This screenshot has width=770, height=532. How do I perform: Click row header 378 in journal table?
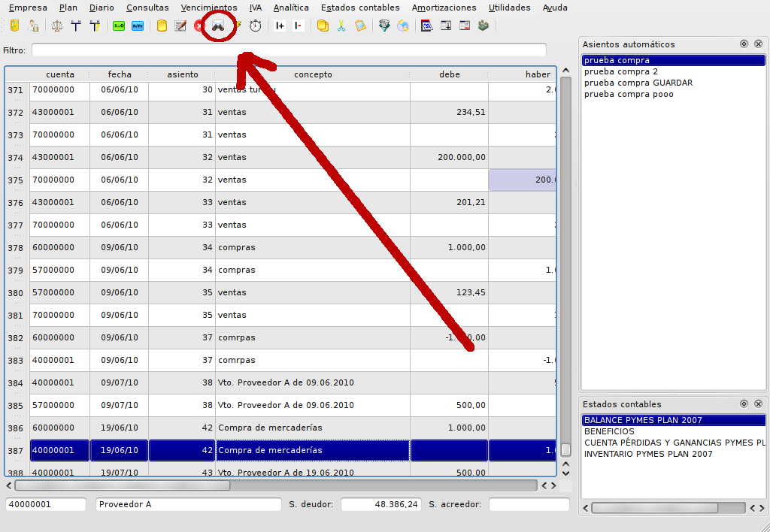tap(16, 248)
